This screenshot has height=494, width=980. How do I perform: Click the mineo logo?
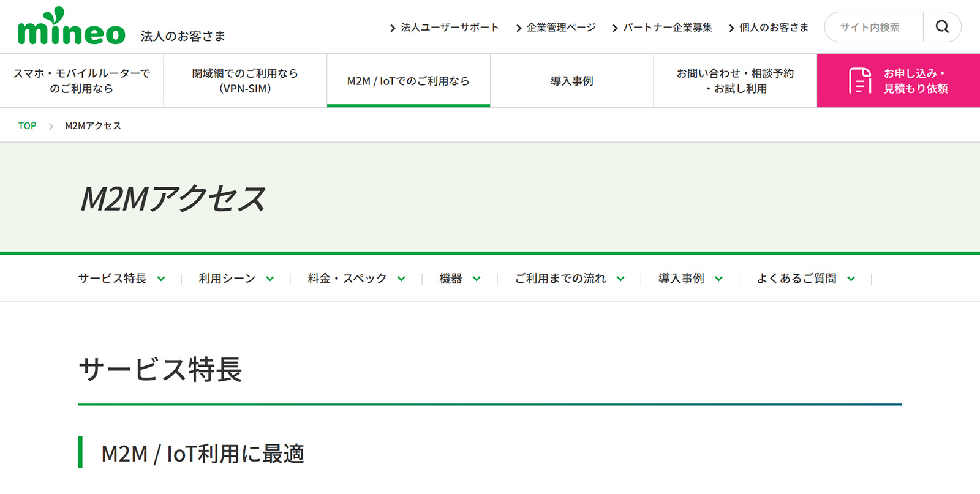coord(71,26)
